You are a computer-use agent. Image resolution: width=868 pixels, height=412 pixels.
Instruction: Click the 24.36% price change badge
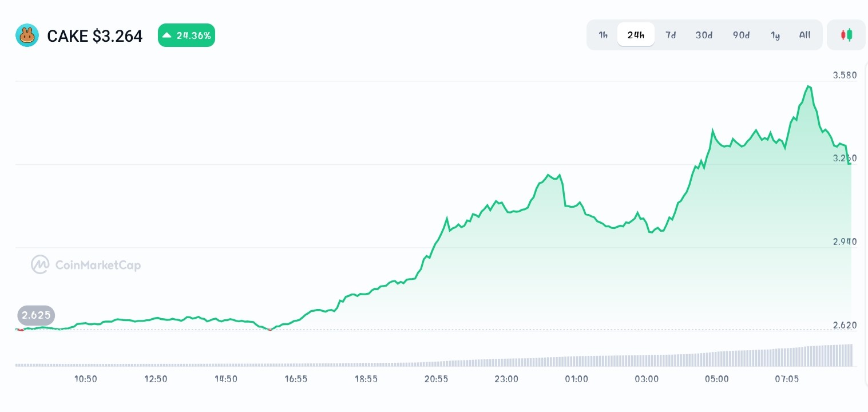[x=187, y=35]
